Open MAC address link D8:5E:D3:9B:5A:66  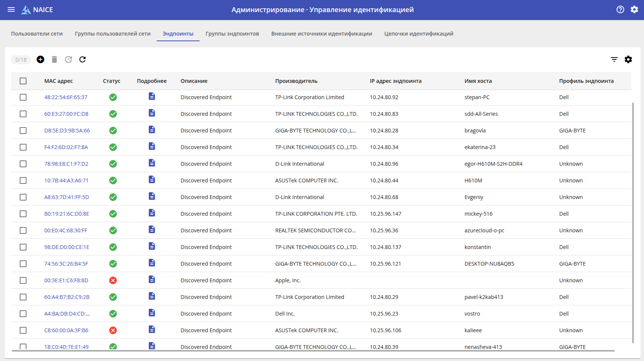[x=67, y=131]
